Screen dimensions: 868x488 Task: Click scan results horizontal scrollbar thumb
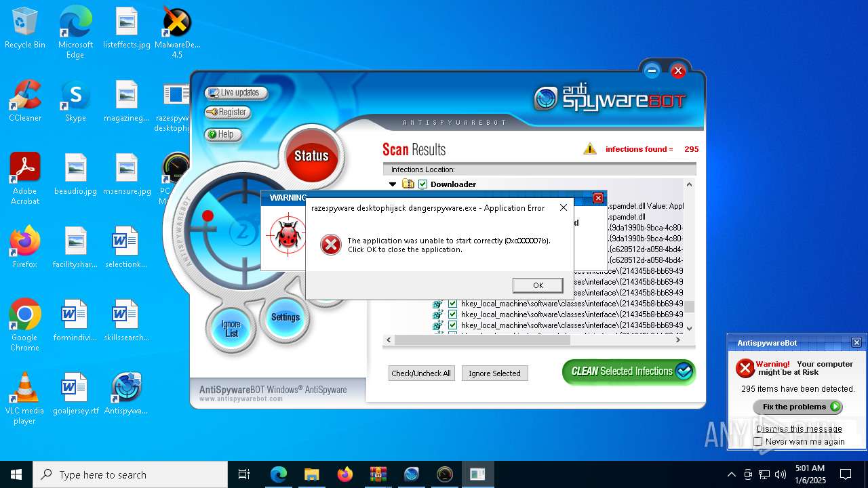click(x=482, y=340)
